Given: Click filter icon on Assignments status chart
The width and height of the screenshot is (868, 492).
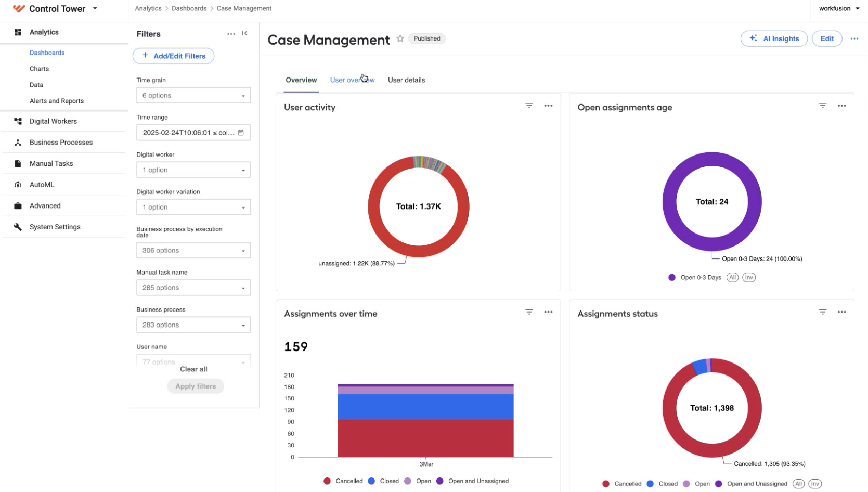Looking at the screenshot, I should 822,312.
